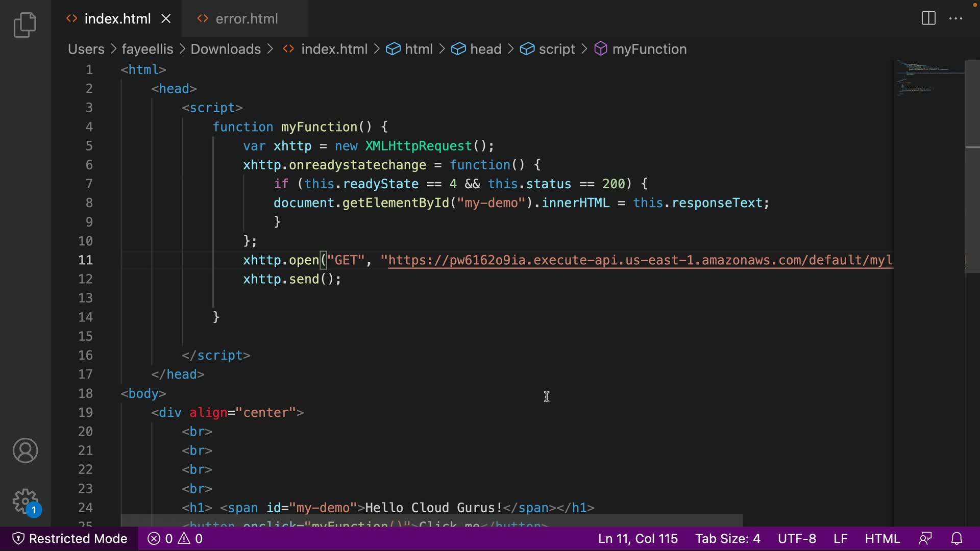This screenshot has width=980, height=551.
Task: Open the Ln 11, Col 115 go-to-line
Action: tap(638, 539)
